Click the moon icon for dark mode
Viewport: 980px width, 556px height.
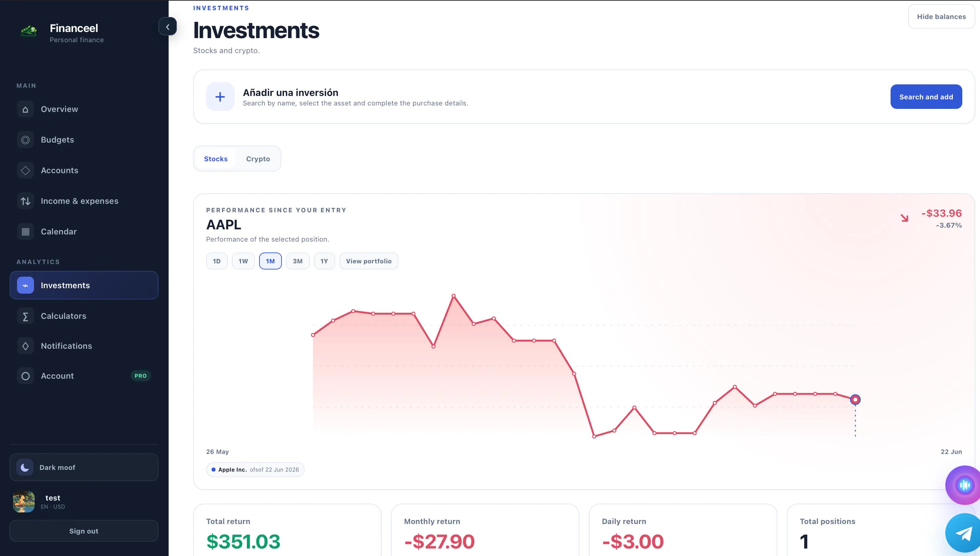[x=25, y=468]
